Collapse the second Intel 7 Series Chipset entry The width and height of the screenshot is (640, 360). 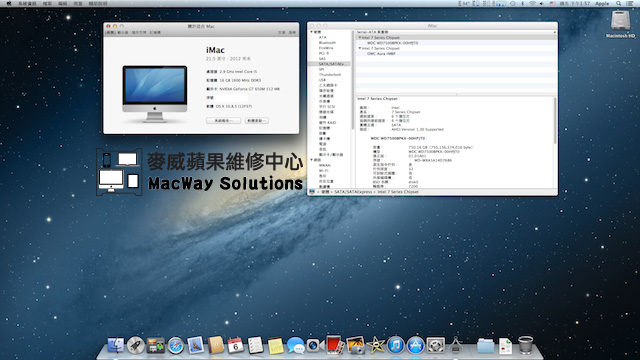click(360, 48)
